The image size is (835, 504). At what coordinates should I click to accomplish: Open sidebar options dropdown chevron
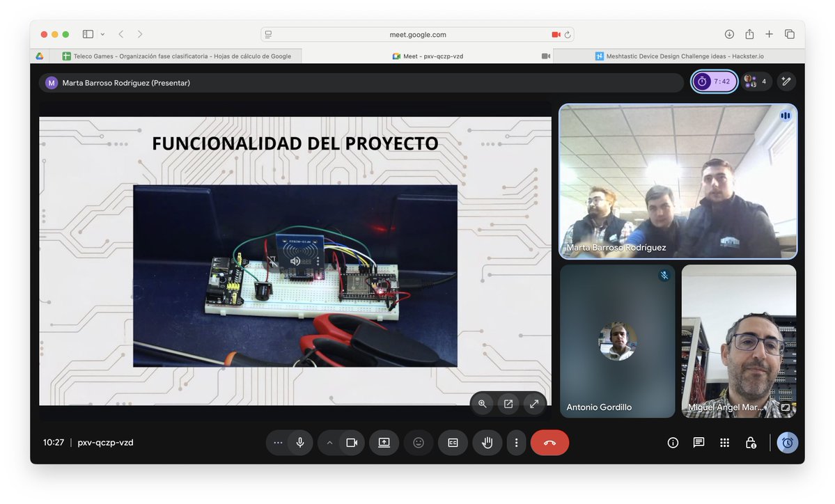pyautogui.click(x=102, y=34)
